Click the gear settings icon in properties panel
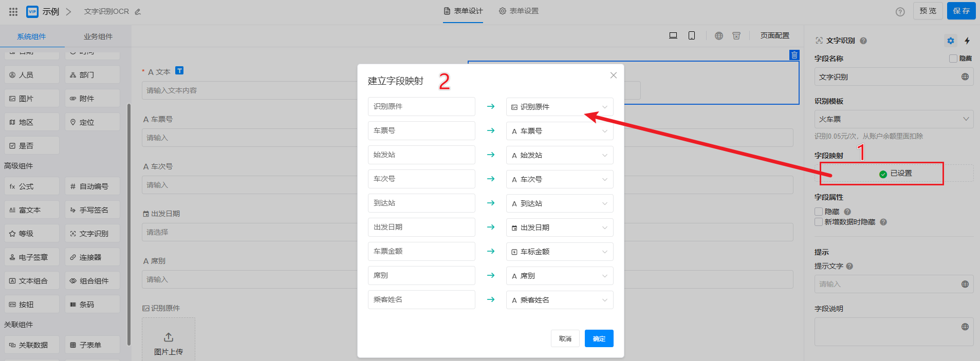This screenshot has width=980, height=361. coord(951,41)
